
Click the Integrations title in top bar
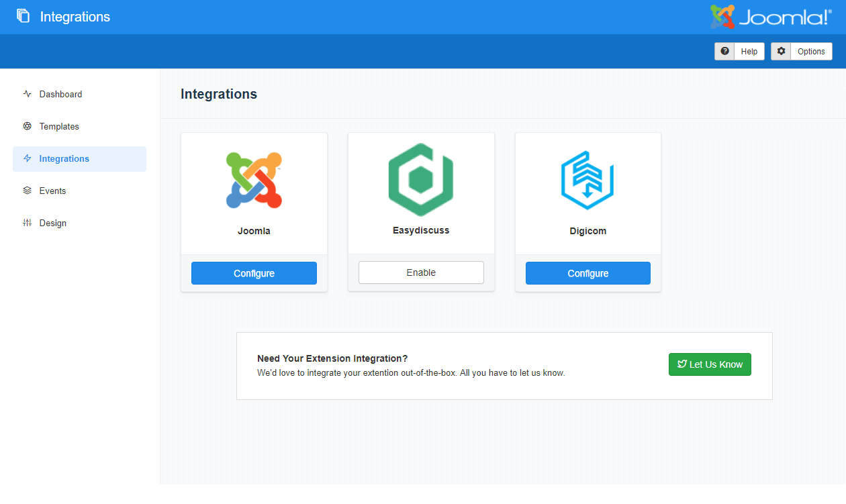click(x=75, y=17)
